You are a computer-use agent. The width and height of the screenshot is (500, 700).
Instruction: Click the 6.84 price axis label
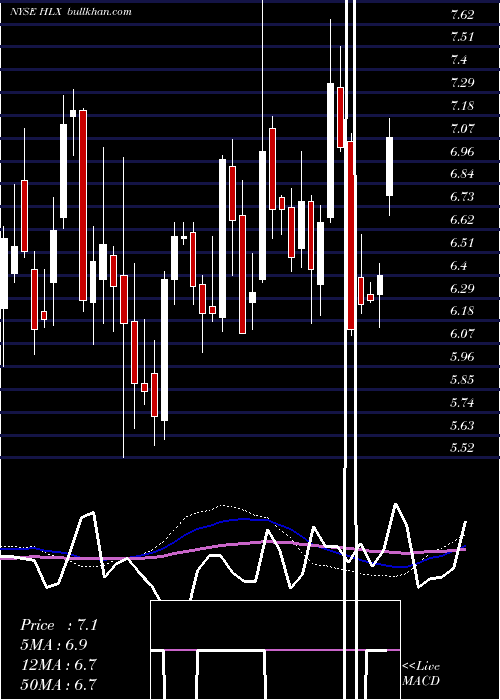pos(462,174)
